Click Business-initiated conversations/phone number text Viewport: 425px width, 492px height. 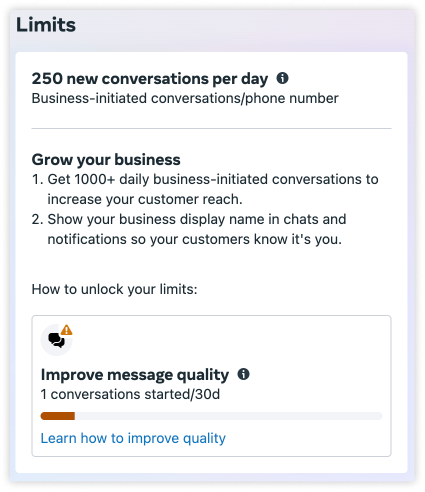pyautogui.click(x=185, y=98)
